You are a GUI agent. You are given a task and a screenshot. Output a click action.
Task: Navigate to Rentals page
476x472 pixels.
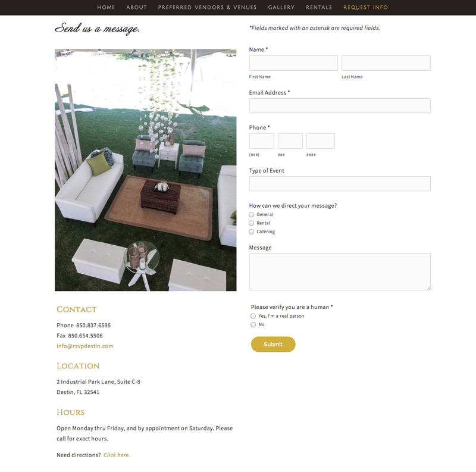pyautogui.click(x=319, y=7)
